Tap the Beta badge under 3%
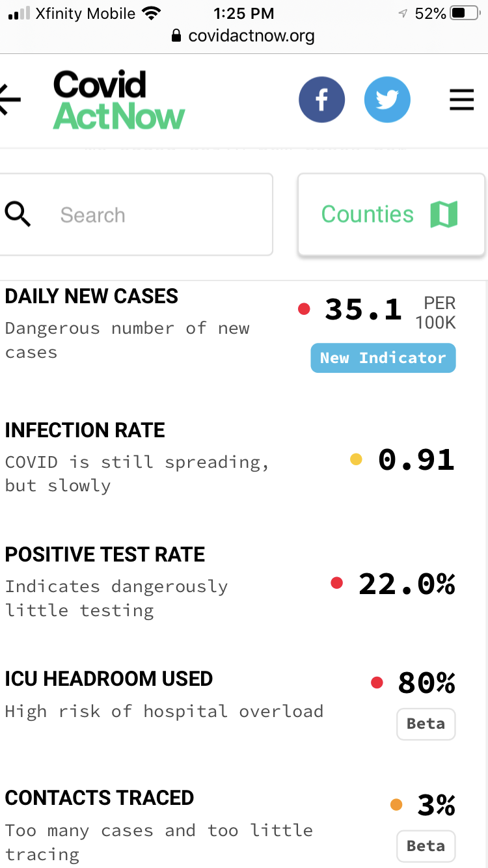488x868 pixels. click(x=426, y=846)
